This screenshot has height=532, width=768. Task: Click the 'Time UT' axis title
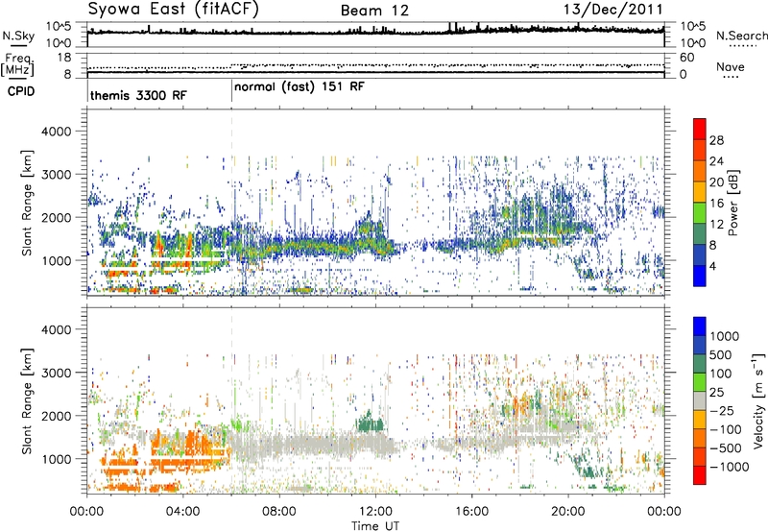point(375,526)
